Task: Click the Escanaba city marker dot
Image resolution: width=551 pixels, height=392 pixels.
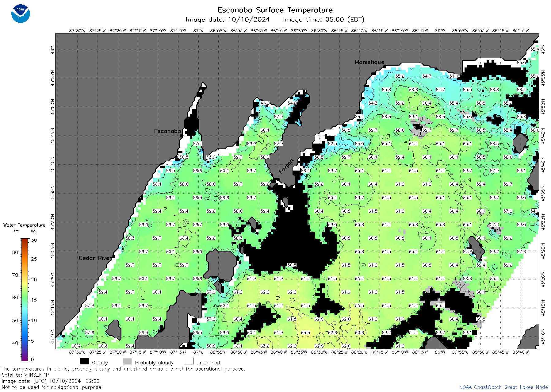Action: pos(181,136)
